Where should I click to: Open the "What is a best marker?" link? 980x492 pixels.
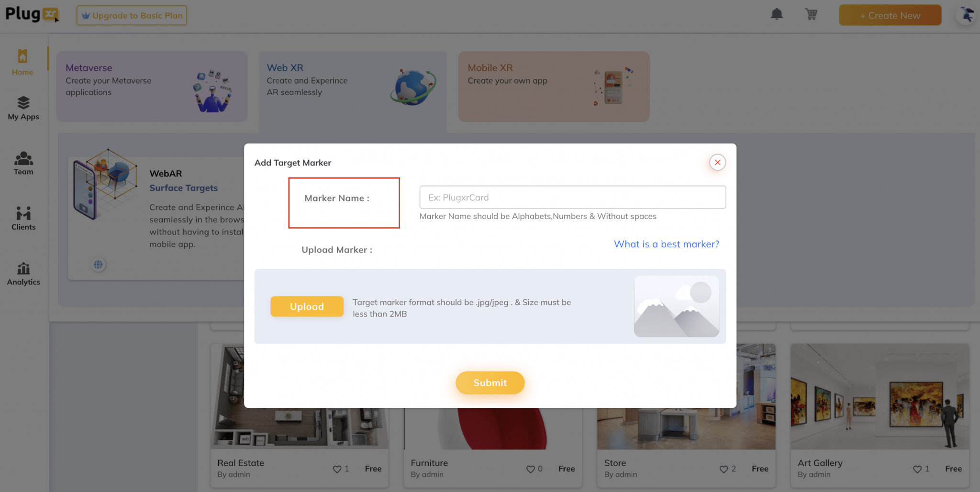pyautogui.click(x=666, y=244)
